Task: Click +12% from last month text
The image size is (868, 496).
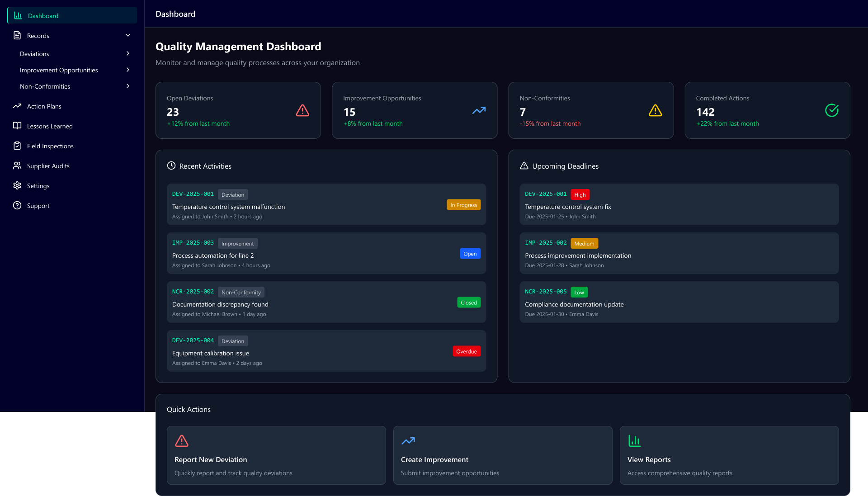Action: [x=198, y=123]
